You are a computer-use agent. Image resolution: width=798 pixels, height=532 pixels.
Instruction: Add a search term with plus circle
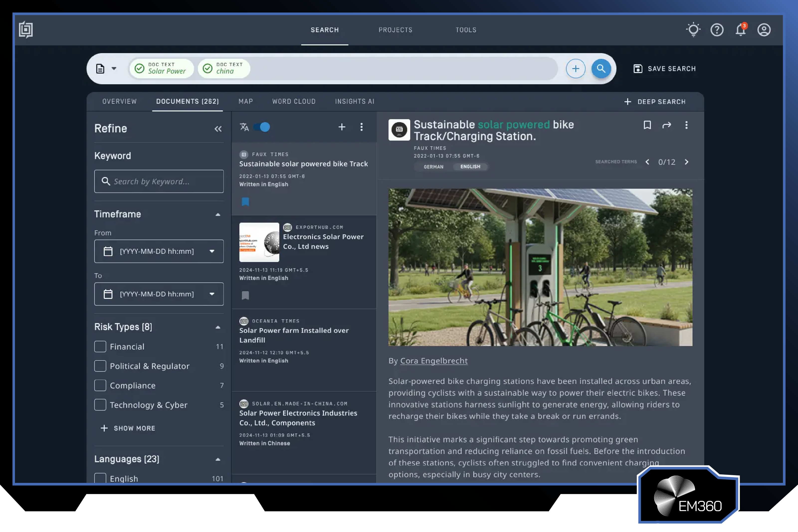pos(575,69)
